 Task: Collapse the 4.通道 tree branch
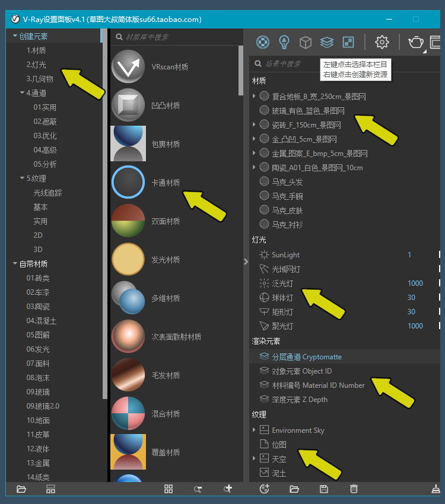22,92
